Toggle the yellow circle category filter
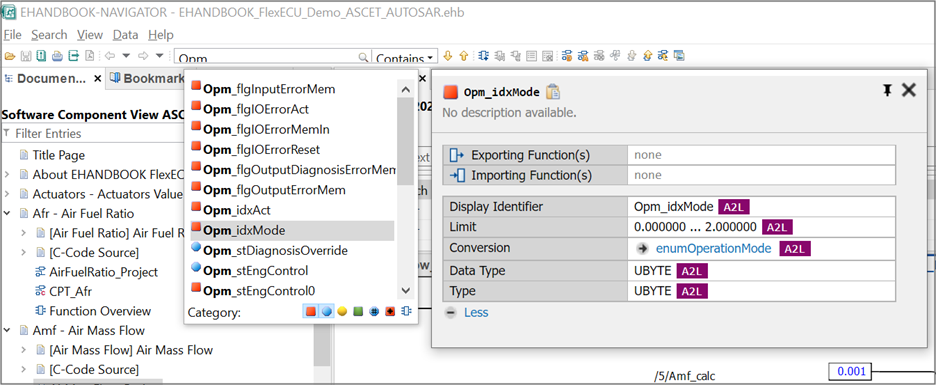Viewport: 936px width, 388px height. pos(342,312)
